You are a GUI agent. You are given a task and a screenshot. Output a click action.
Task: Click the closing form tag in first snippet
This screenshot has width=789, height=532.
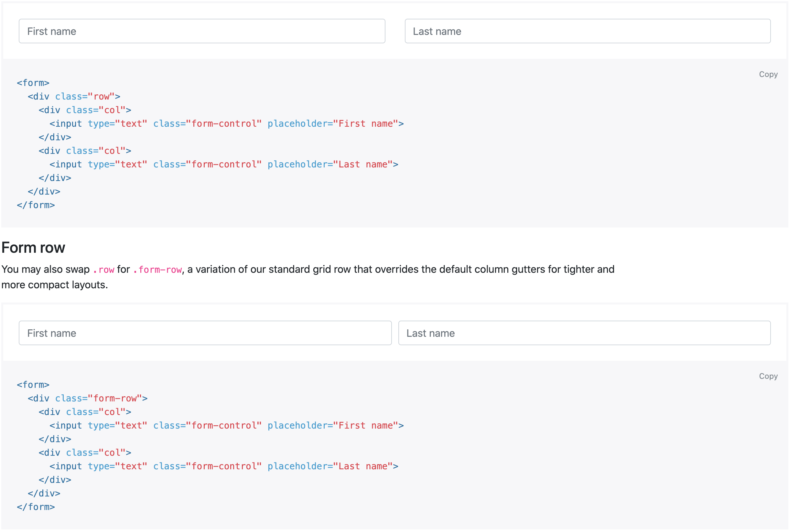point(36,205)
